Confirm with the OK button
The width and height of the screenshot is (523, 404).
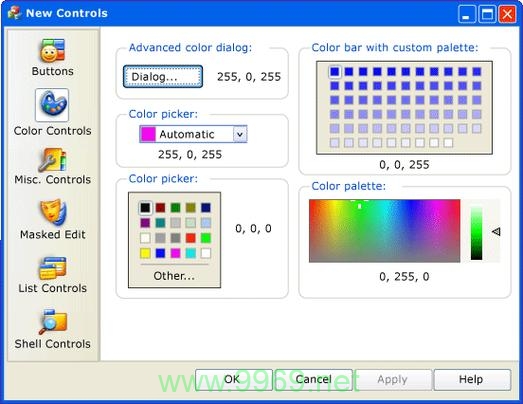234,379
